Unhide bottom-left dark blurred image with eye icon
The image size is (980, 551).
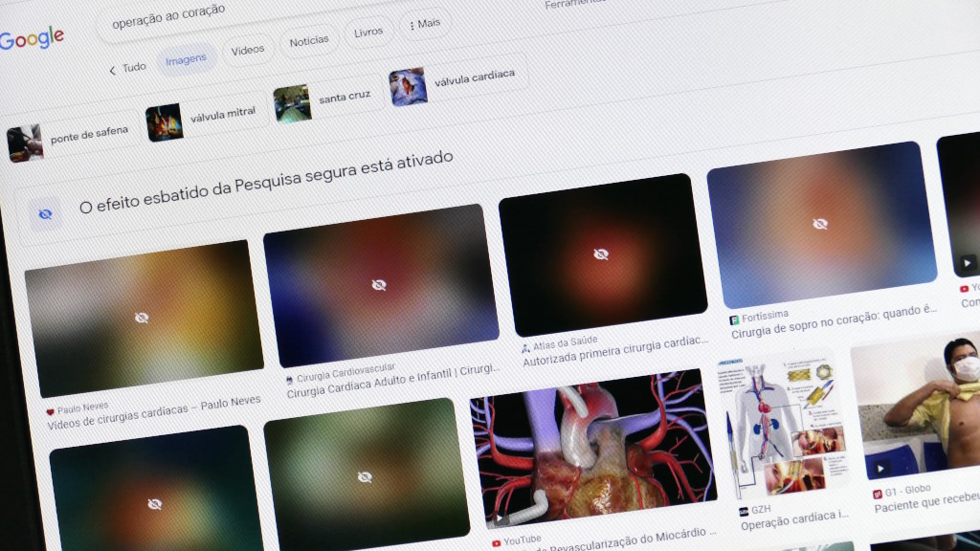(155, 503)
